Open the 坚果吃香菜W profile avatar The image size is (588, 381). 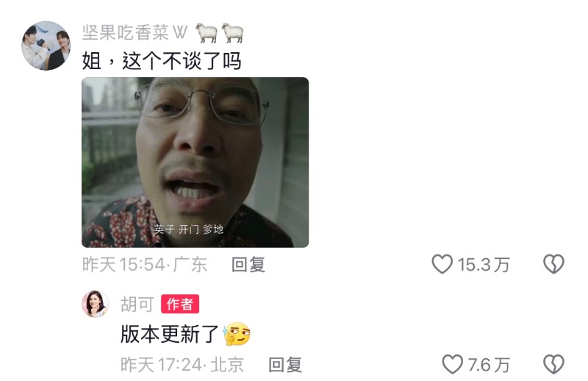tap(46, 46)
